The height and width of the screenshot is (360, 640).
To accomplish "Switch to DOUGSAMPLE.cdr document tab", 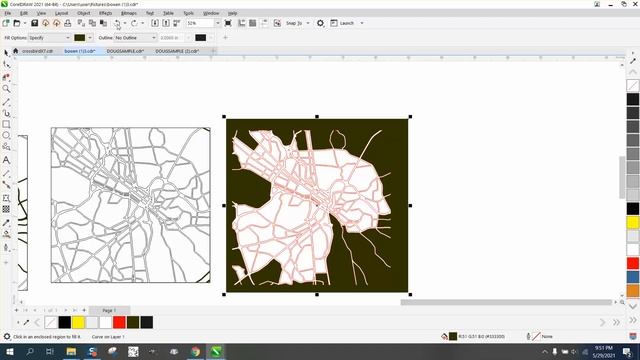I will [x=125, y=51].
